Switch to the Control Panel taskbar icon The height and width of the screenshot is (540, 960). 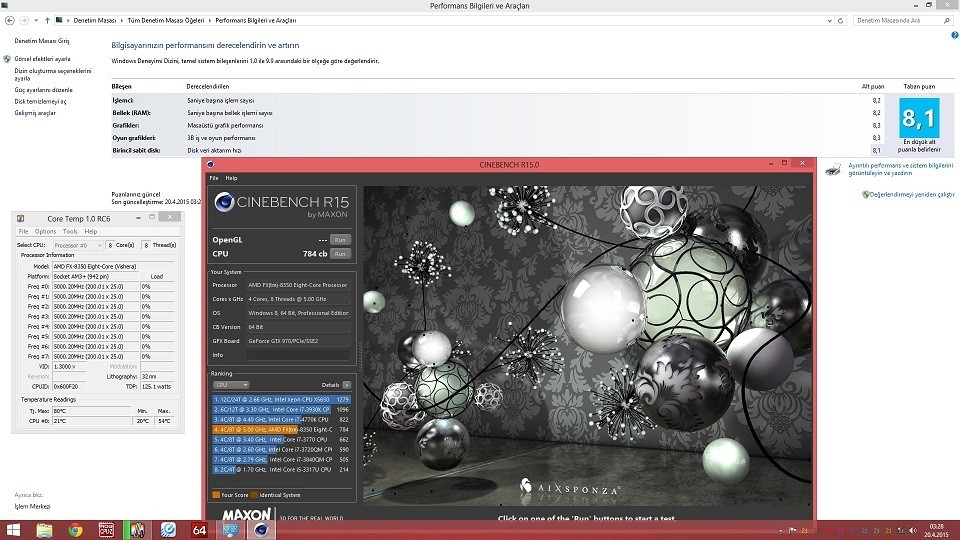pyautogui.click(x=230, y=530)
